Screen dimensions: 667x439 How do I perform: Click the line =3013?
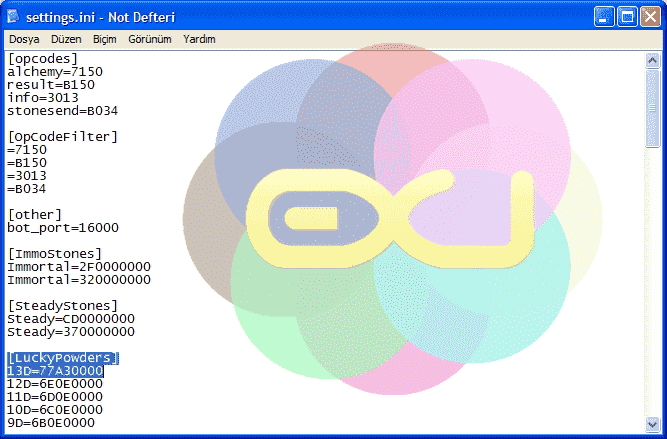pos(27,176)
